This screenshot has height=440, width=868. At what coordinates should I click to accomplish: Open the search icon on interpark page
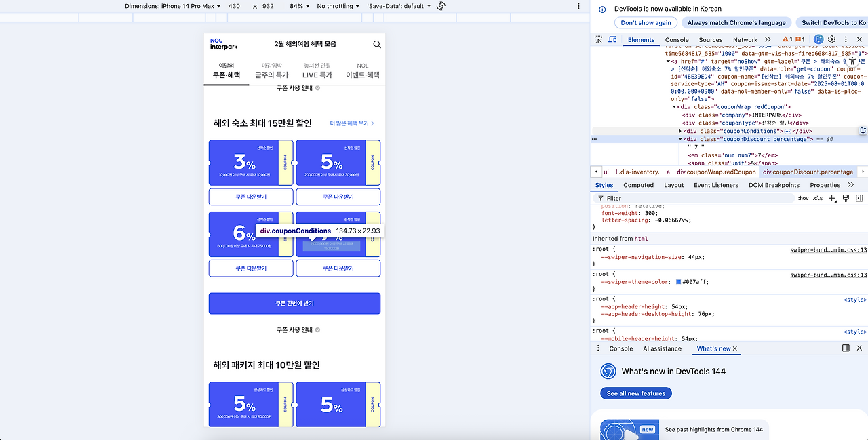377,44
